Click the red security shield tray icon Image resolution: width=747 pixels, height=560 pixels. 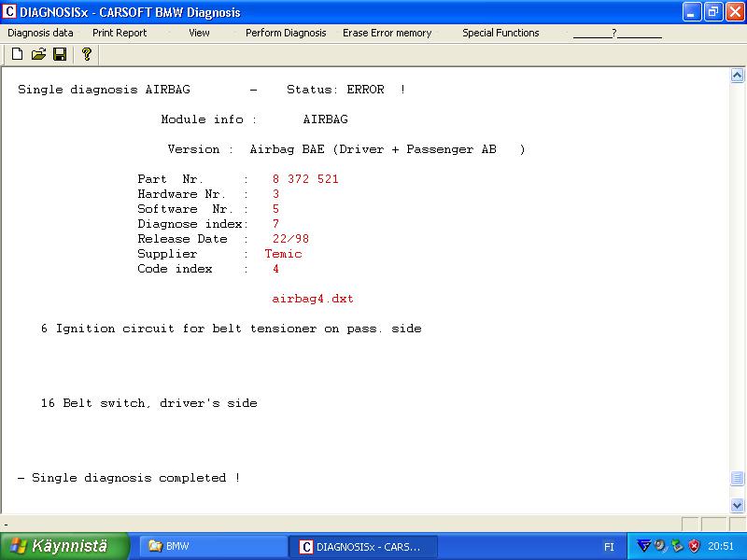(x=694, y=546)
